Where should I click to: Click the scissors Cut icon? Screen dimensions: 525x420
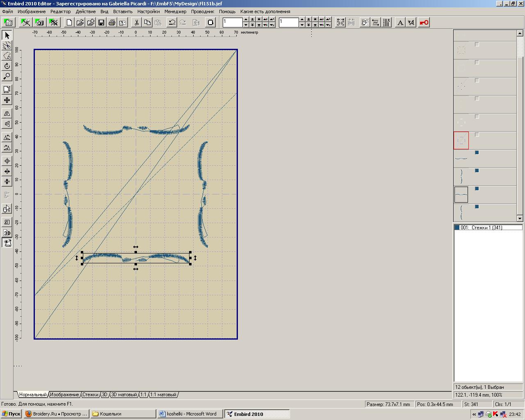point(137,23)
